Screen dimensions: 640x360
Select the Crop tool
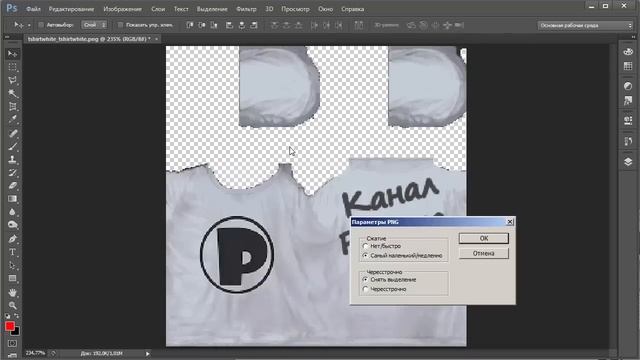pos(12,107)
